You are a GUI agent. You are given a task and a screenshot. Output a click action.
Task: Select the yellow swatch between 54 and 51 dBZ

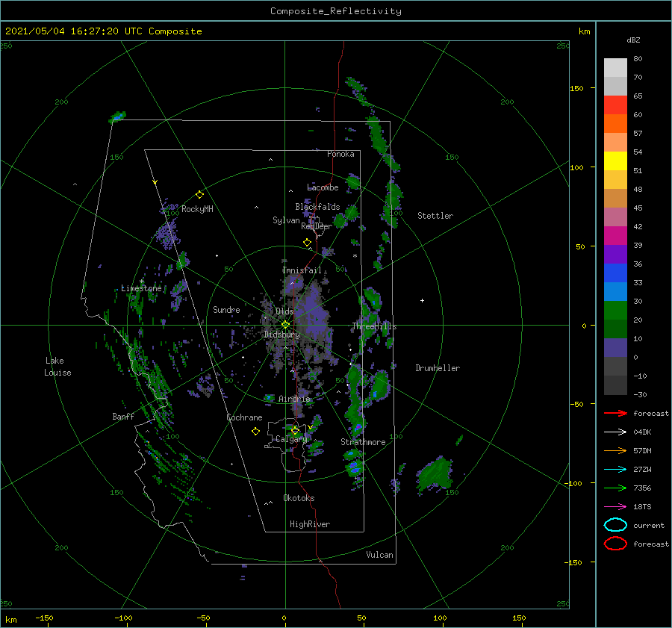coord(615,161)
